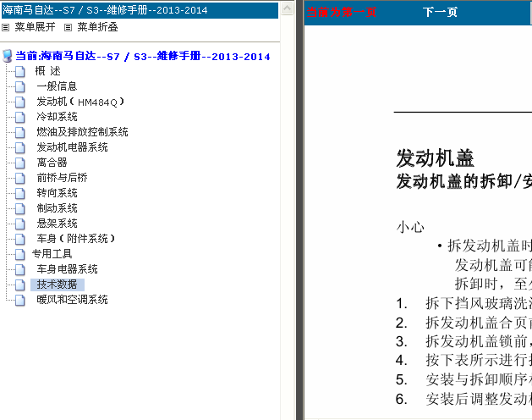Click step 1 拆下挡风玻璃洗 text
Viewport: 532px width, 420px height.
[479, 303]
